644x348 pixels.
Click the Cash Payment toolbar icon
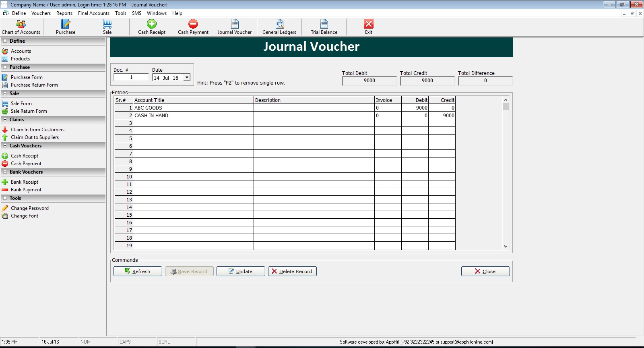[193, 27]
